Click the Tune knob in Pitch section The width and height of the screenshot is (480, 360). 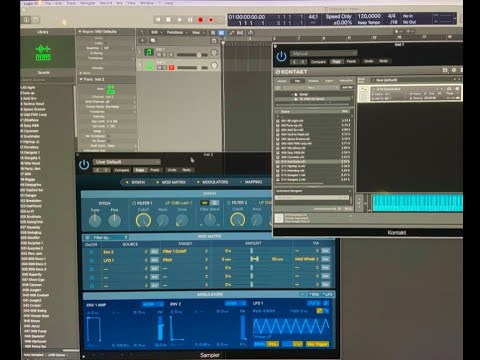[x=95, y=220]
